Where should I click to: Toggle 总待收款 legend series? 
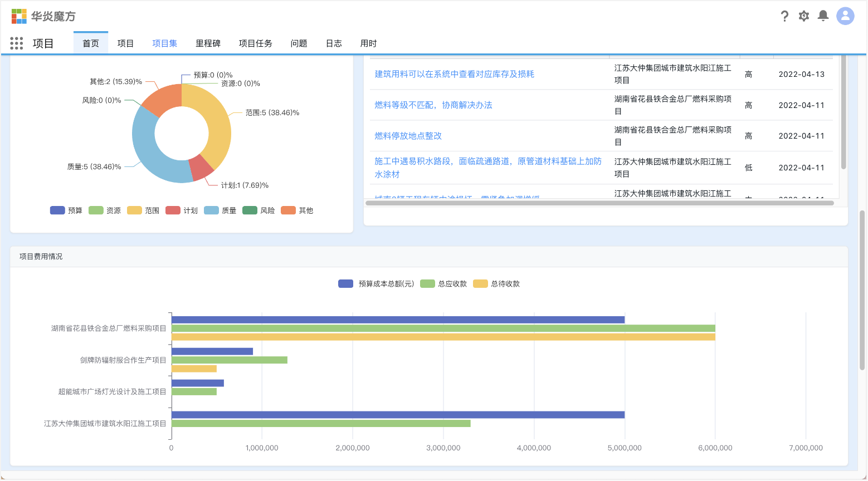pos(496,284)
